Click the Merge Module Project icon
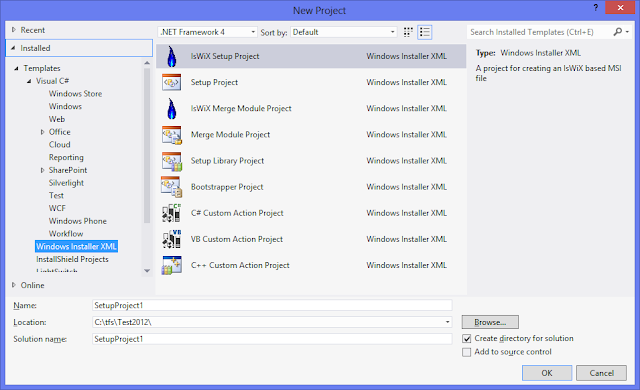The image size is (640, 390). (171, 135)
